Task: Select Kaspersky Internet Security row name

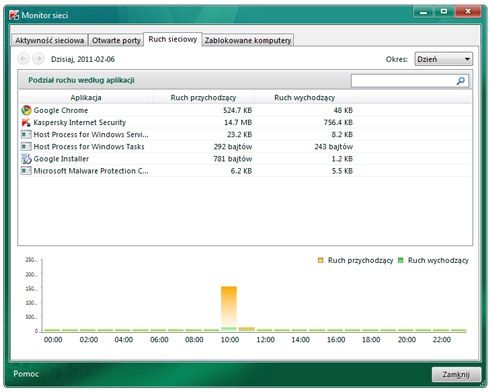Action: (80, 123)
